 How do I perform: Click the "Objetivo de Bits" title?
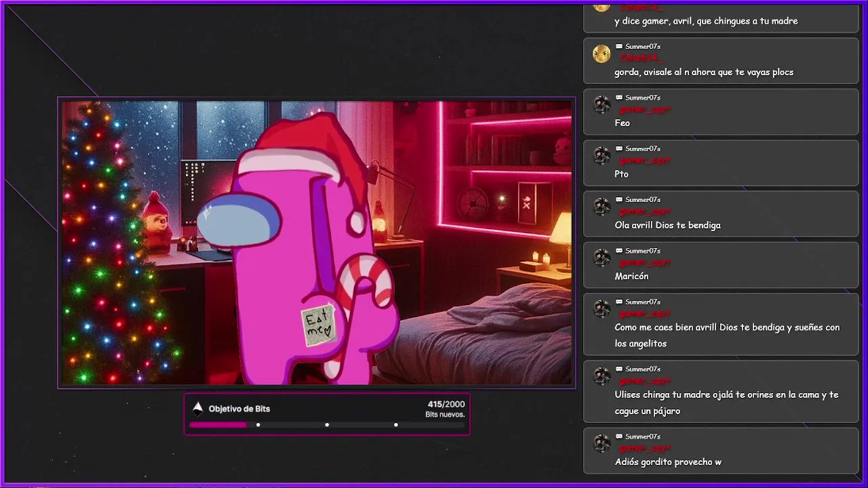pos(239,409)
